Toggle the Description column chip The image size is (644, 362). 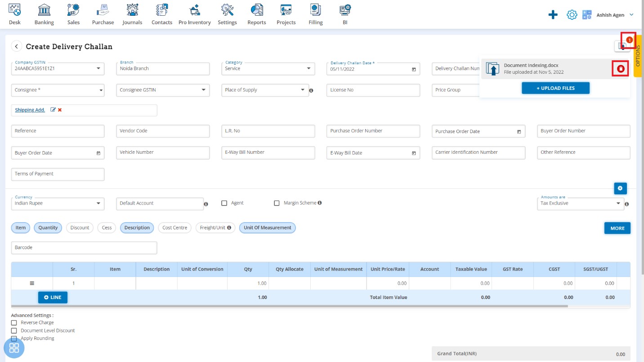(137, 228)
